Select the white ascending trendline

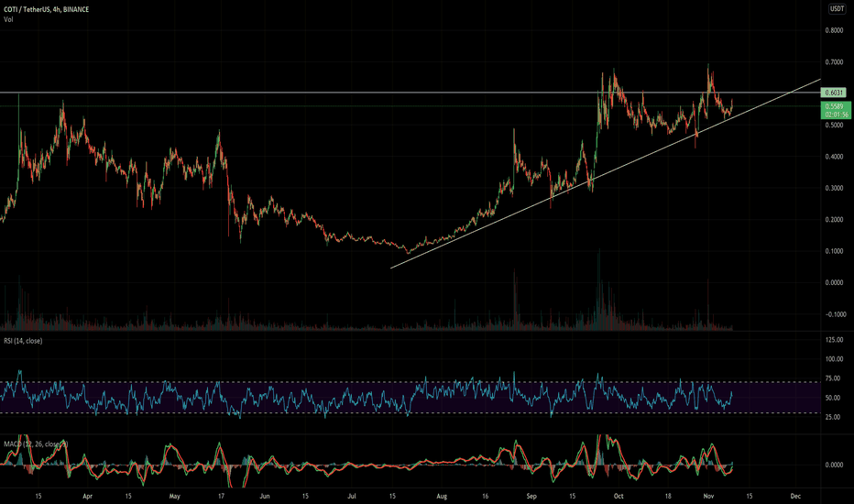(x=605, y=174)
